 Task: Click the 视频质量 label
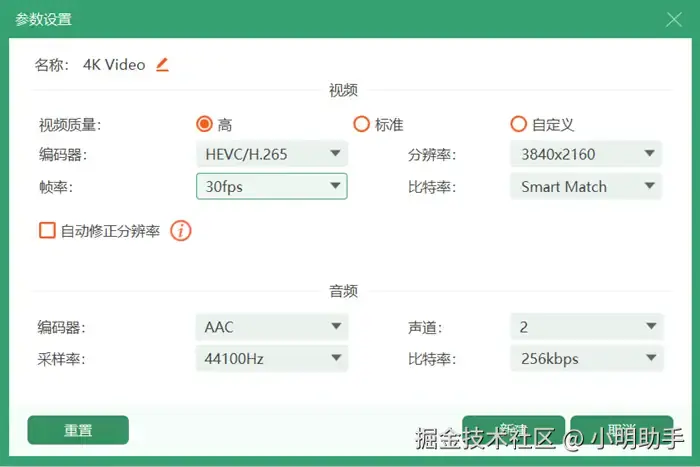(x=70, y=125)
